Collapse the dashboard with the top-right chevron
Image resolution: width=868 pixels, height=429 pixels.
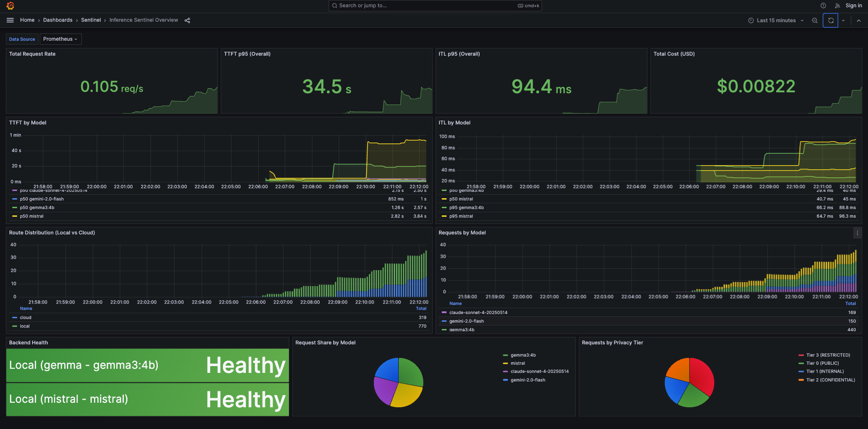(x=859, y=20)
